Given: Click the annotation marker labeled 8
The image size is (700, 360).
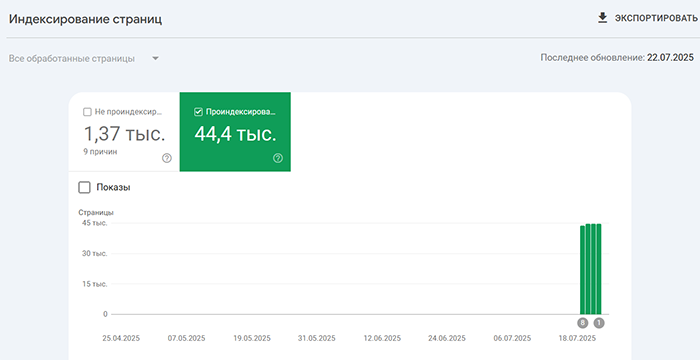Looking at the screenshot, I should [582, 323].
